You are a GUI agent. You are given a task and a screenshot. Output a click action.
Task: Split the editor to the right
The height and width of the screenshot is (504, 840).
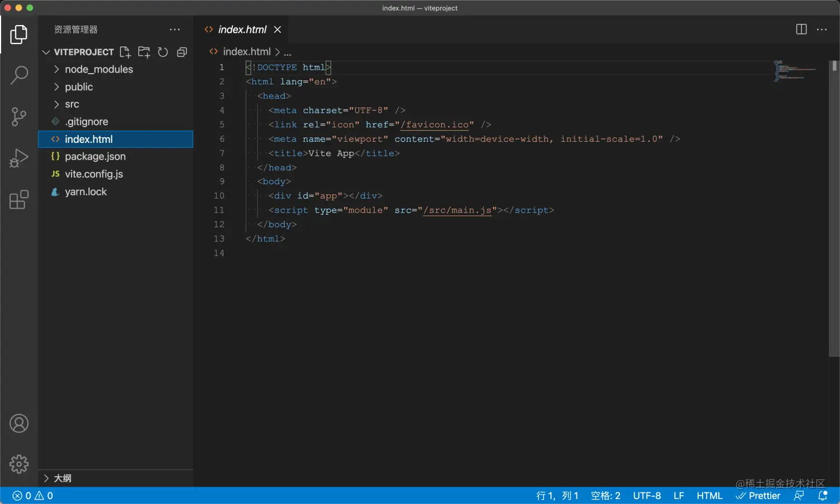pos(801,30)
